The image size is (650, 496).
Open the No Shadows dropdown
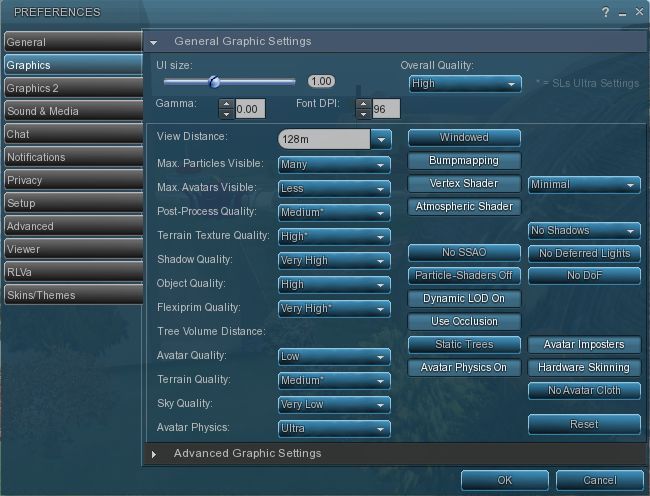[584, 231]
